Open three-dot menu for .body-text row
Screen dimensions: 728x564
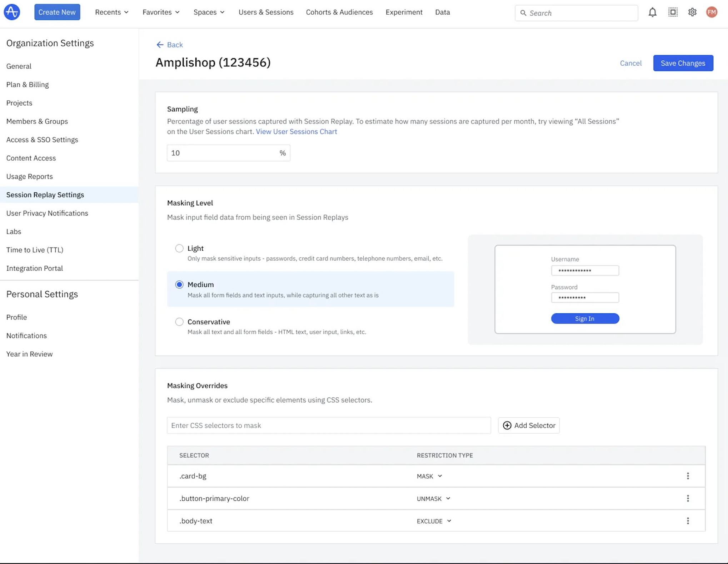pyautogui.click(x=688, y=521)
